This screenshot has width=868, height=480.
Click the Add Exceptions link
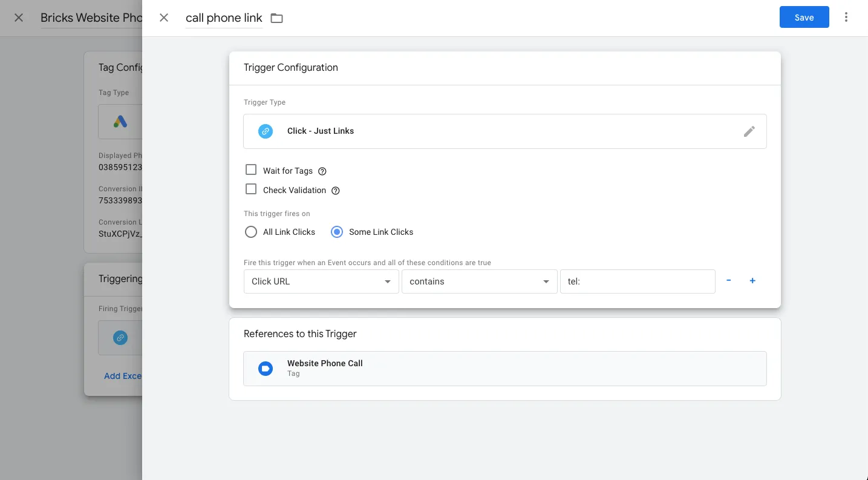point(123,375)
